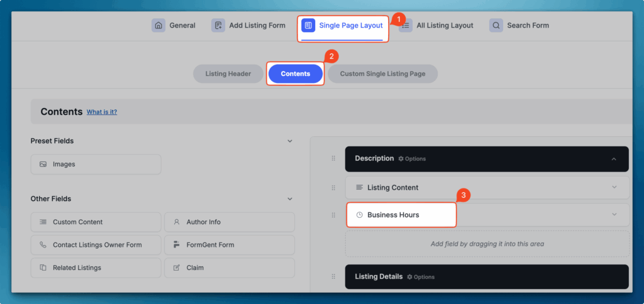Click the Add Listing Form icon
This screenshot has height=304, width=644.
pyautogui.click(x=218, y=26)
